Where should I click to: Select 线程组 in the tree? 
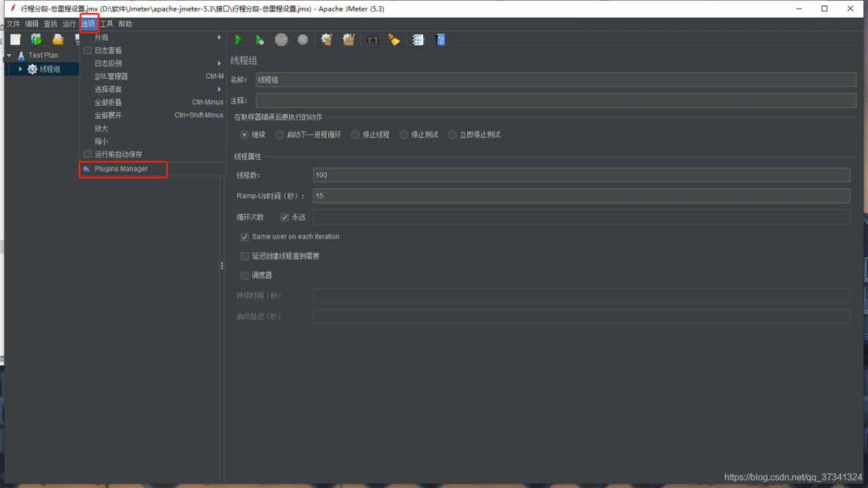50,69
